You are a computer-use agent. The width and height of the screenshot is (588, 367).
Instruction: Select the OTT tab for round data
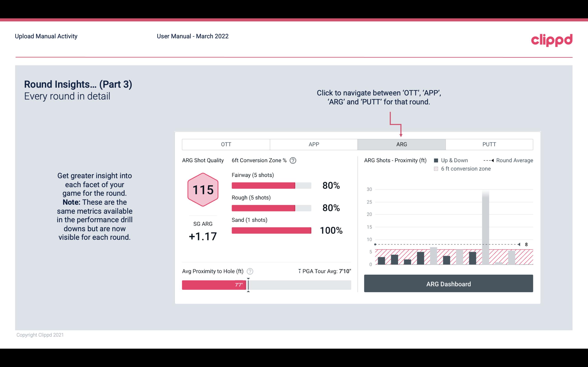(x=226, y=144)
